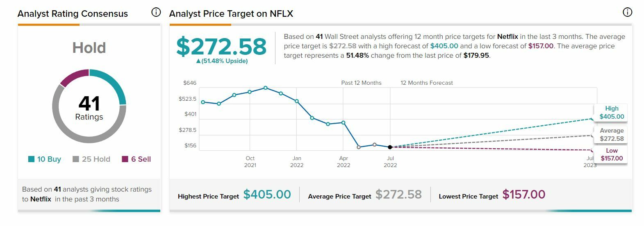This screenshot has width=644, height=226.
Task: Click teal Buy legend square
Action: pos(31,159)
